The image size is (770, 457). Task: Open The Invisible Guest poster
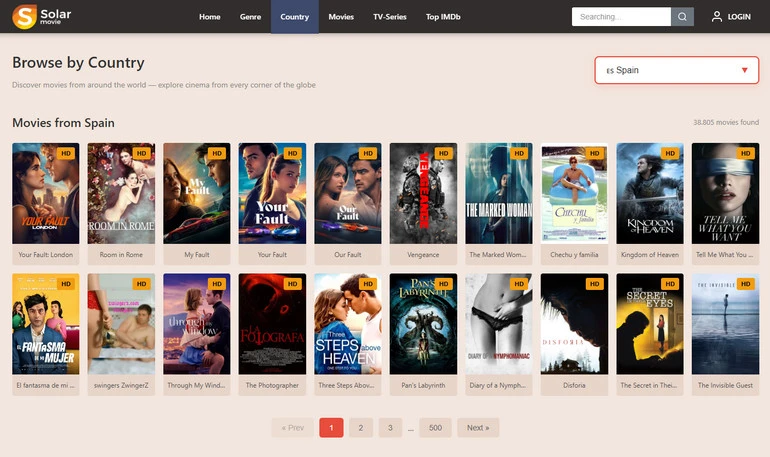[x=725, y=324]
